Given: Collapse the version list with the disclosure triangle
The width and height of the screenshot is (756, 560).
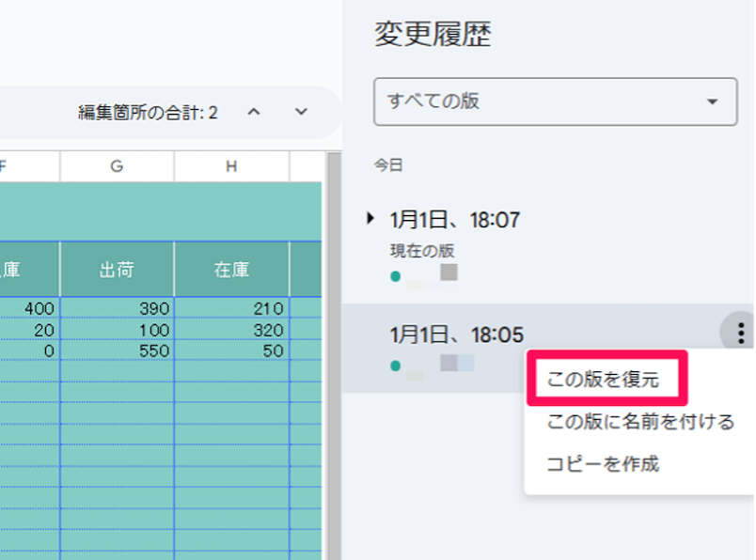Looking at the screenshot, I should point(370,218).
